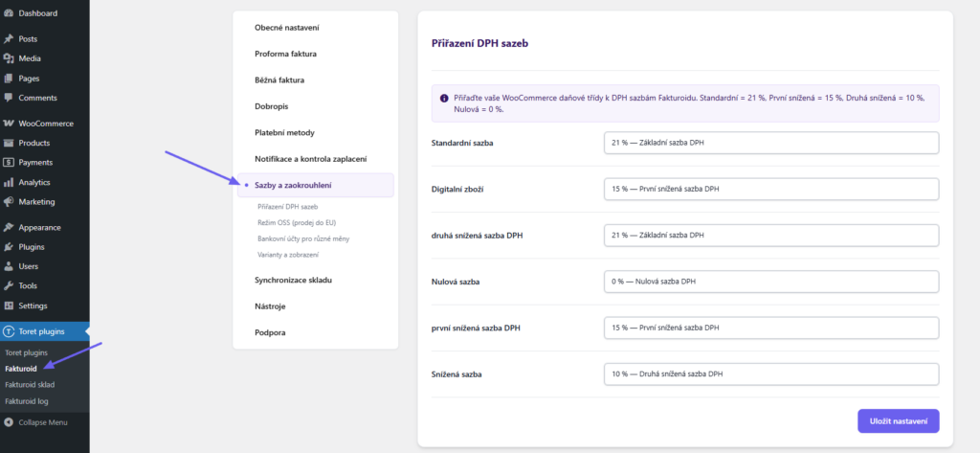Go to WooCommerce menu
The image size is (980, 453).
tap(44, 124)
